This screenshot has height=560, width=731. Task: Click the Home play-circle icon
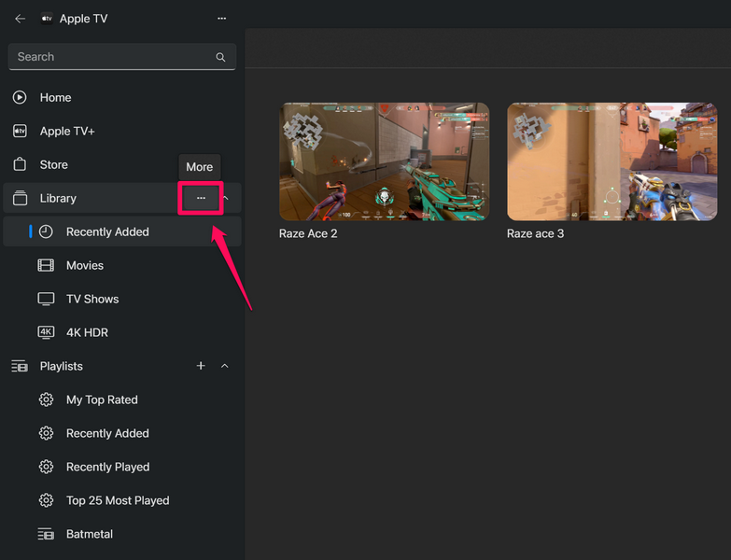(20, 97)
